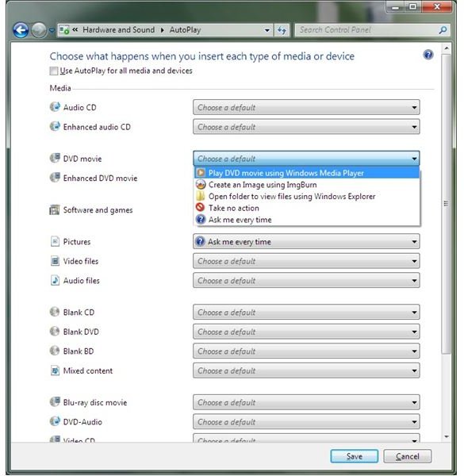
Task: Open the recent pages dropdown arrow
Action: point(52,30)
